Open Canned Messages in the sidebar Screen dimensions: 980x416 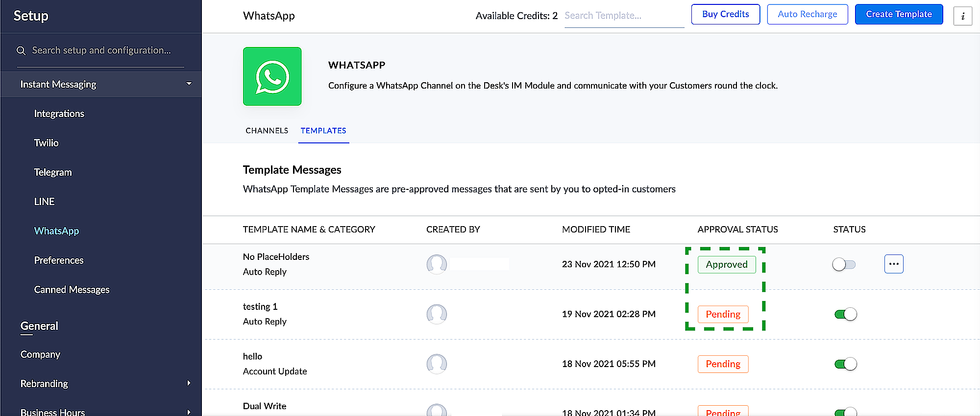[72, 290]
